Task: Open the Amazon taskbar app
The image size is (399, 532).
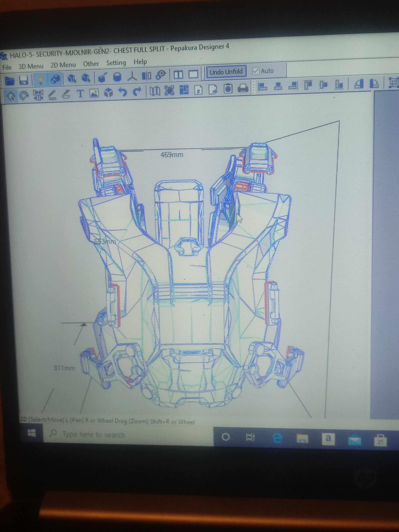Action: [x=328, y=439]
